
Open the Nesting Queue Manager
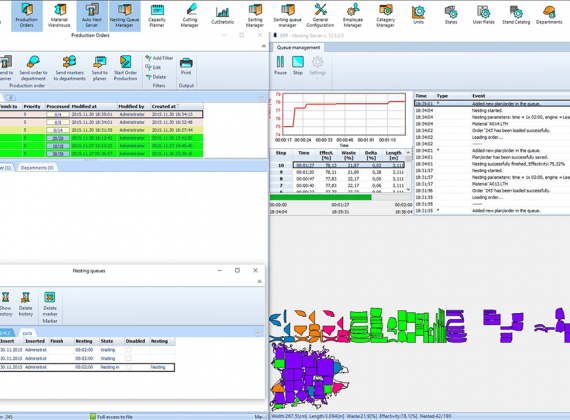coord(124,16)
